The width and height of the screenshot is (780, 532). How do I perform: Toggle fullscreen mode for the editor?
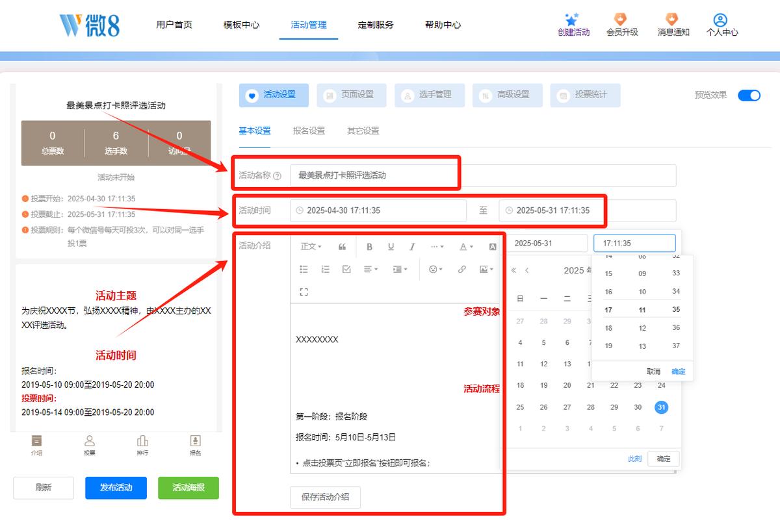(x=304, y=292)
